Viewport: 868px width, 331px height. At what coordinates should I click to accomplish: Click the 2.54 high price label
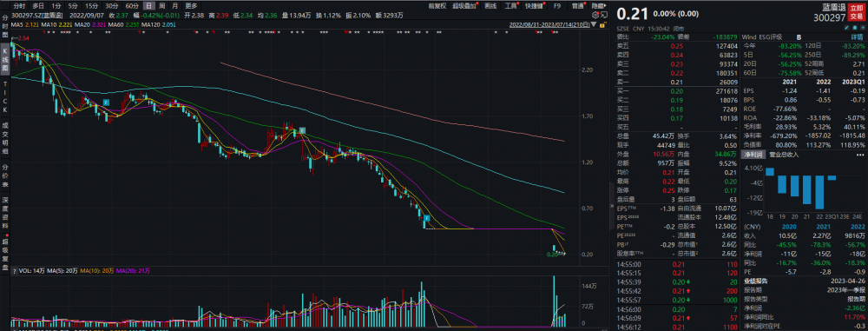pyautogui.click(x=23, y=37)
